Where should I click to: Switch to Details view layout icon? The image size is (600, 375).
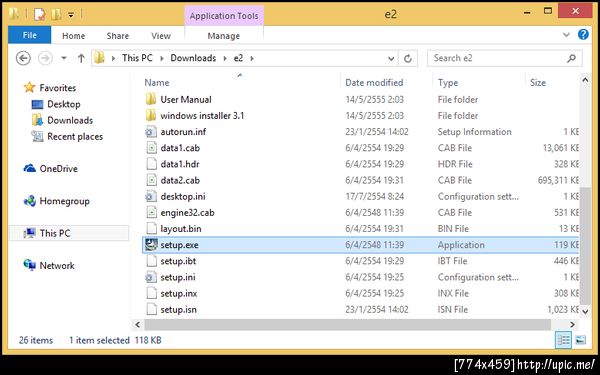[x=563, y=340]
